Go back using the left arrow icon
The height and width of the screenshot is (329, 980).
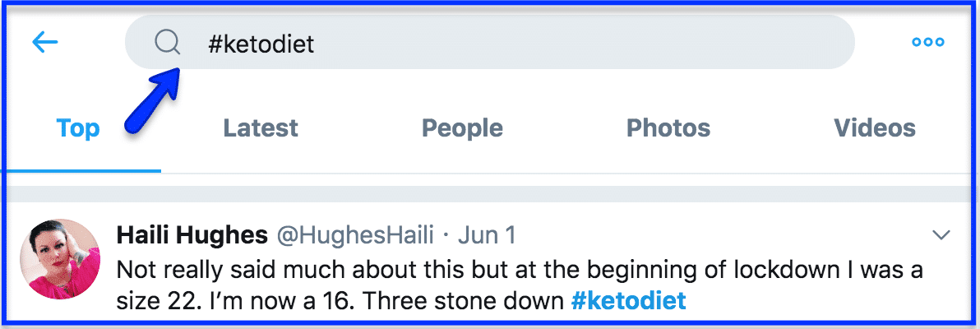pos(45,43)
